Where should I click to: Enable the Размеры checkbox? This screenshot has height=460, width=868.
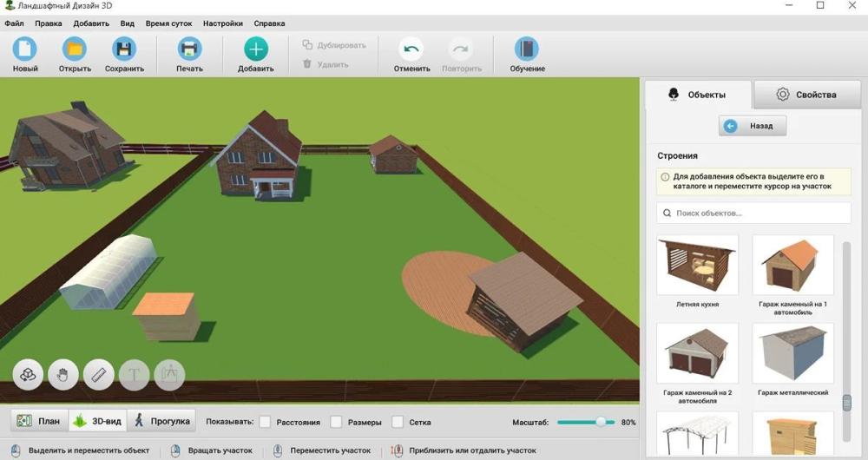(336, 422)
